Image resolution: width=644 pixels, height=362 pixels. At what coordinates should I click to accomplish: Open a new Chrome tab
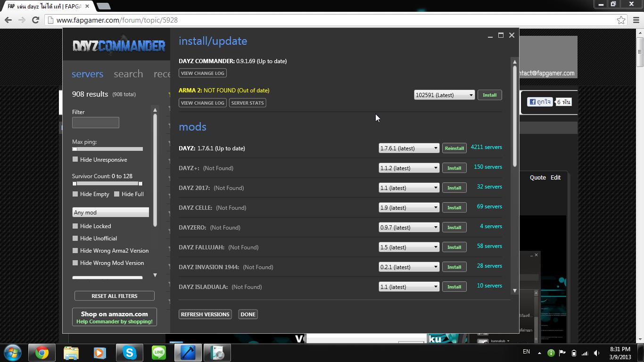click(x=103, y=6)
